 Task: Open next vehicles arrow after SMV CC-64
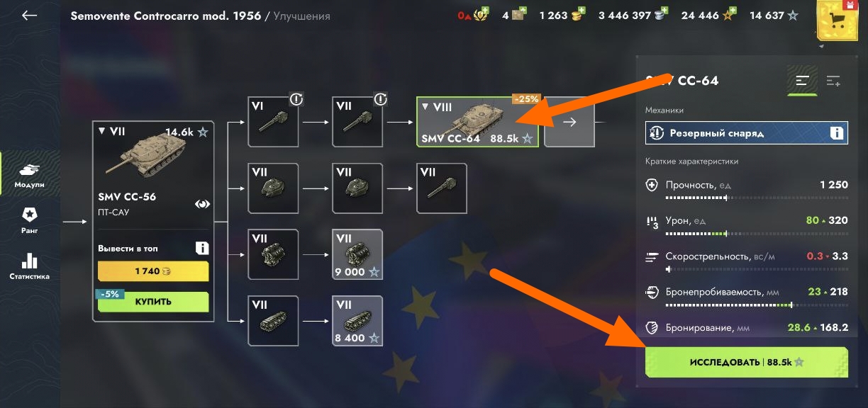point(569,122)
